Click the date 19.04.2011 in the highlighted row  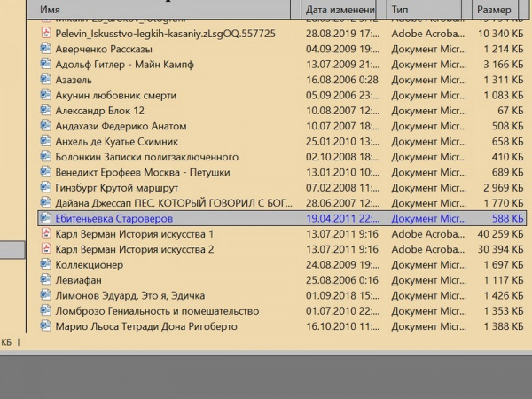coord(343,218)
